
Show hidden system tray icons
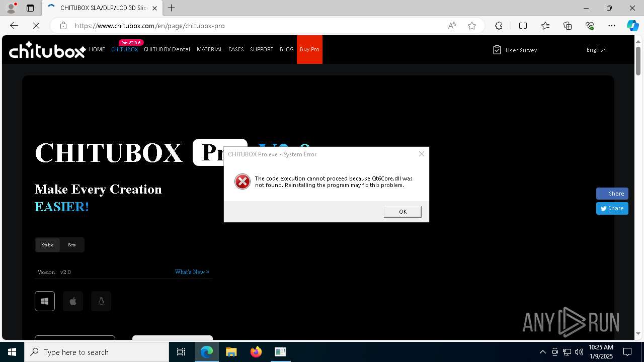[542, 352]
